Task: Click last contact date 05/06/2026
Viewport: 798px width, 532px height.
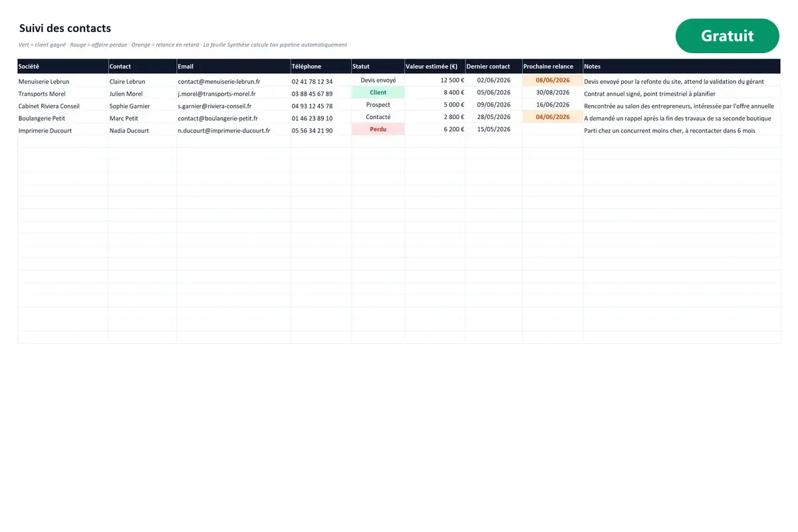Action: 493,92
